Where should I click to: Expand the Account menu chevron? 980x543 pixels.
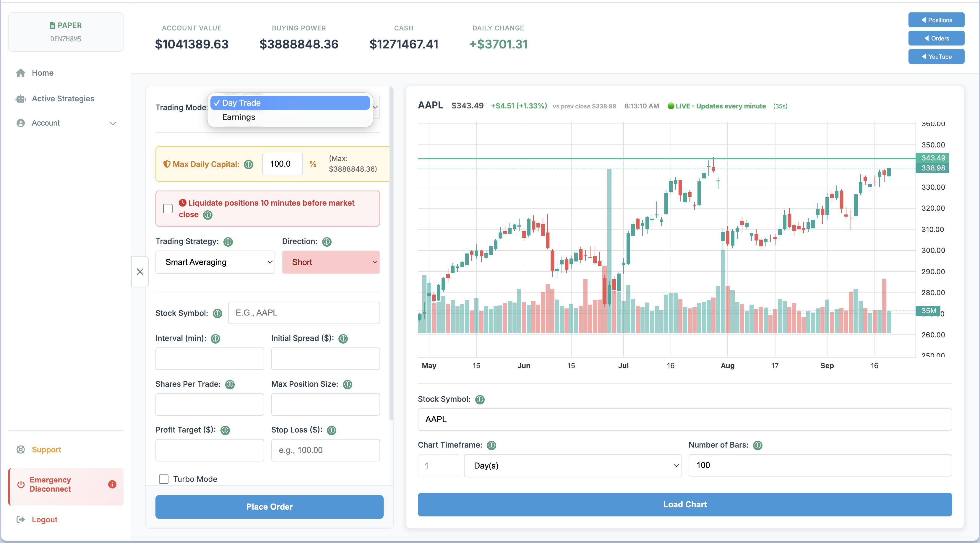point(113,123)
